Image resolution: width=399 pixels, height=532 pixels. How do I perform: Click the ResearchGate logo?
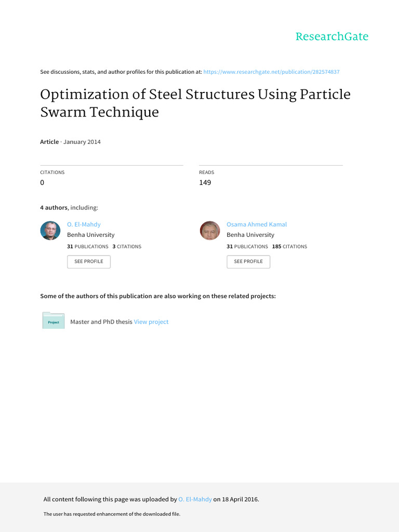point(331,36)
